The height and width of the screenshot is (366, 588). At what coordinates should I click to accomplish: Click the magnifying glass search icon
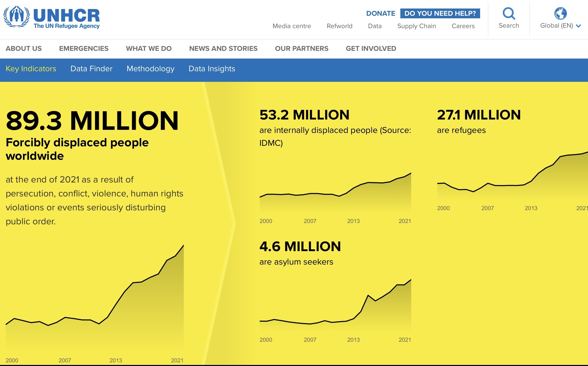(508, 13)
